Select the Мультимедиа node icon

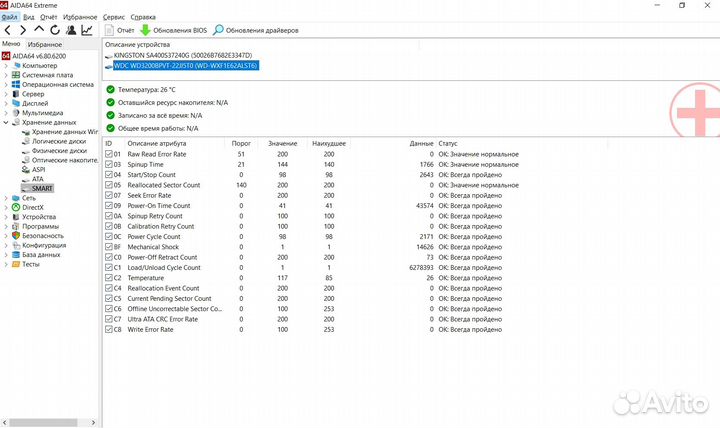[17, 113]
